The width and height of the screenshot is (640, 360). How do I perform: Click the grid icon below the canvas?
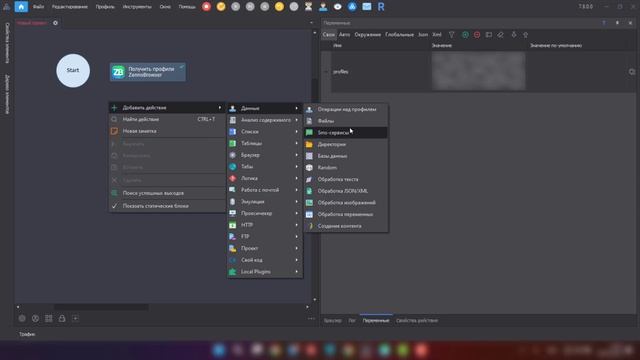point(49,318)
